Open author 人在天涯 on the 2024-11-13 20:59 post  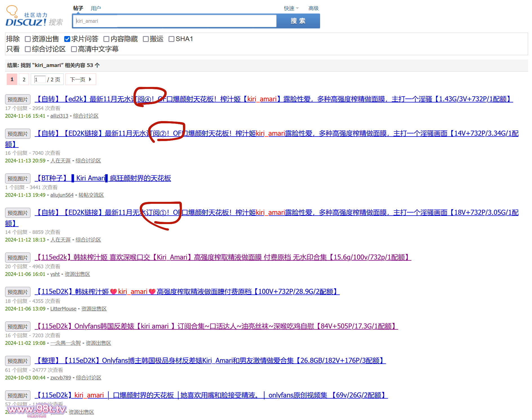click(61, 161)
